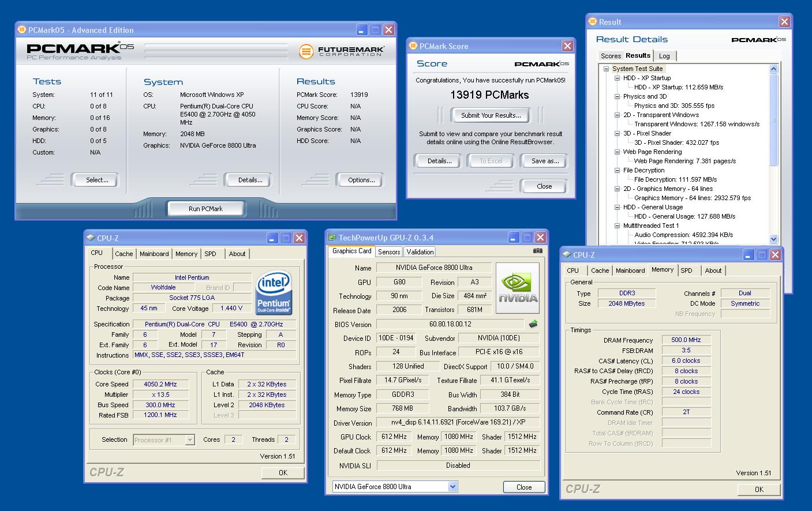Click the camera screenshot icon in GPU-Z
Screen dimensions: 812x511
[x=537, y=251]
